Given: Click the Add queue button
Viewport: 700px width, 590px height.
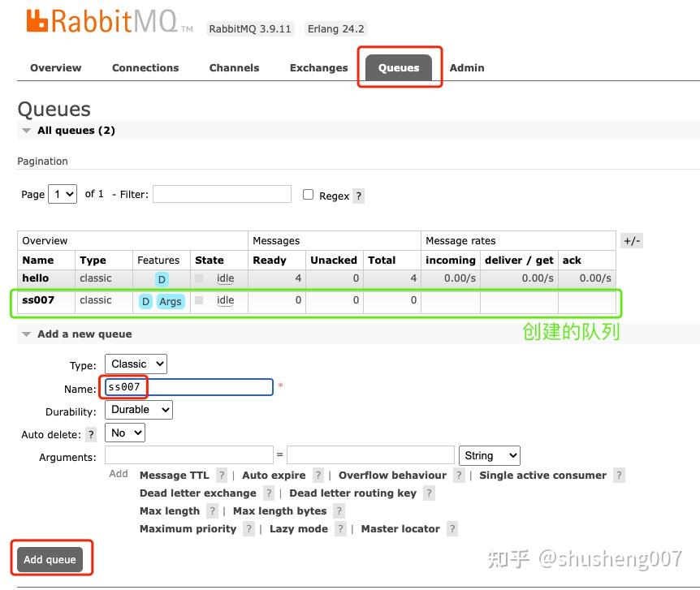Looking at the screenshot, I should [x=50, y=558].
